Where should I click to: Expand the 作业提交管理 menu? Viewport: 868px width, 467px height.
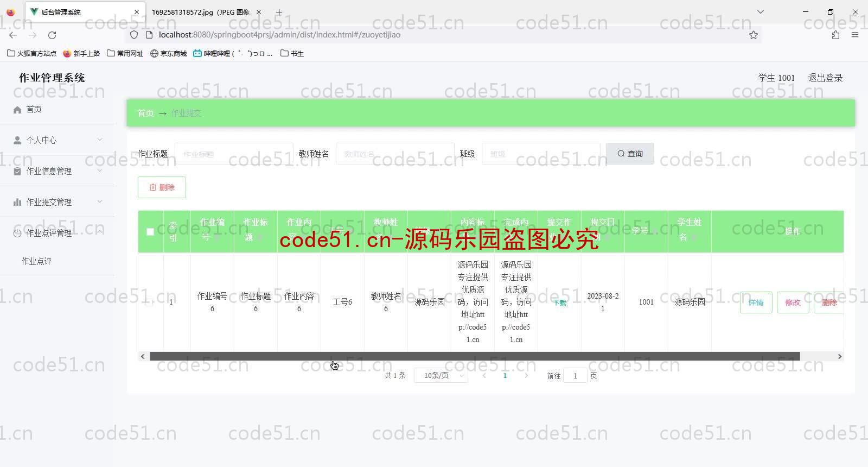coord(100,201)
